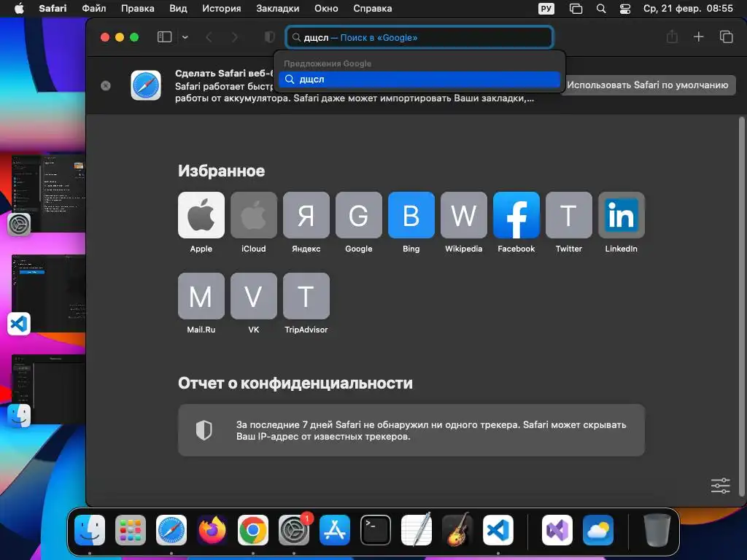Click Safari icon in the Dock
The height and width of the screenshot is (560, 747).
(171, 530)
